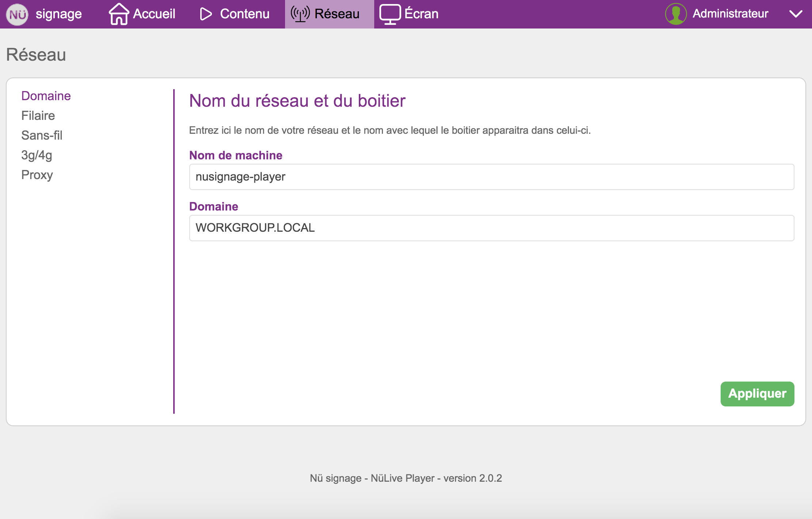Image resolution: width=812 pixels, height=519 pixels.
Task: Focus the Nom de machine field
Action: coord(492,177)
